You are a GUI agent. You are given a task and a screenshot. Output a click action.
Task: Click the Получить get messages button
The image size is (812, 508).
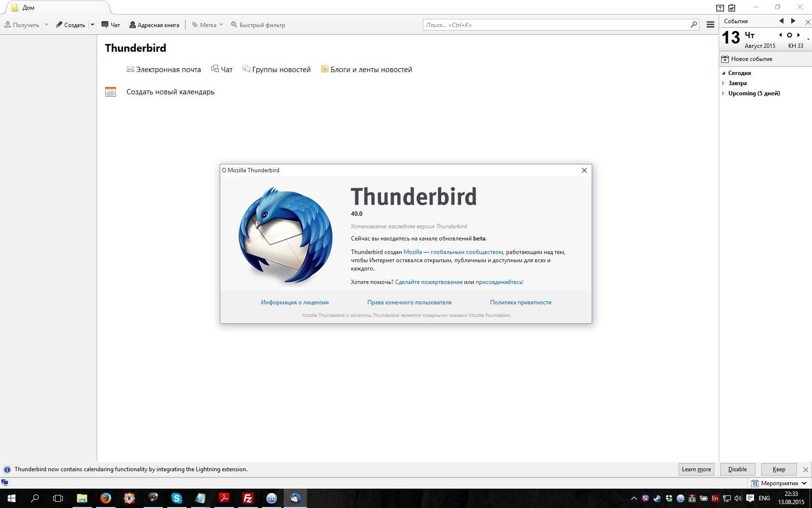(x=22, y=25)
